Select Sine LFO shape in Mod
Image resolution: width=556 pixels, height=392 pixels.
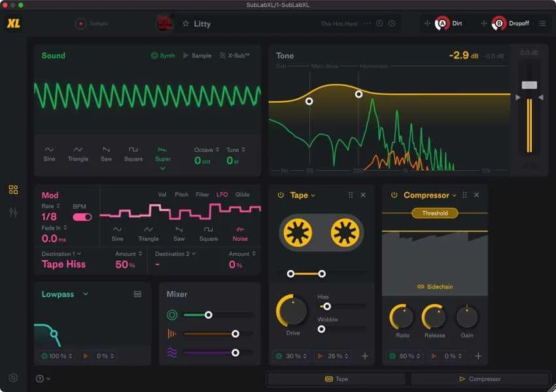click(117, 234)
